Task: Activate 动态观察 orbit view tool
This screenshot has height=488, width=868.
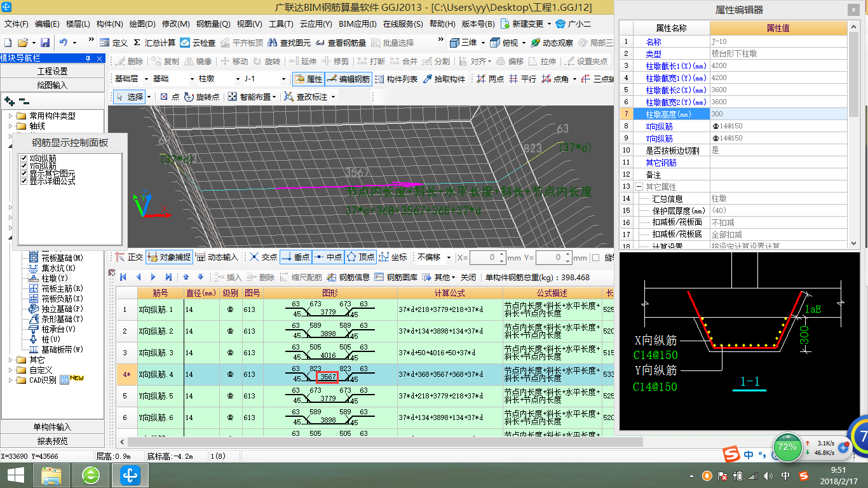Action: 552,43
